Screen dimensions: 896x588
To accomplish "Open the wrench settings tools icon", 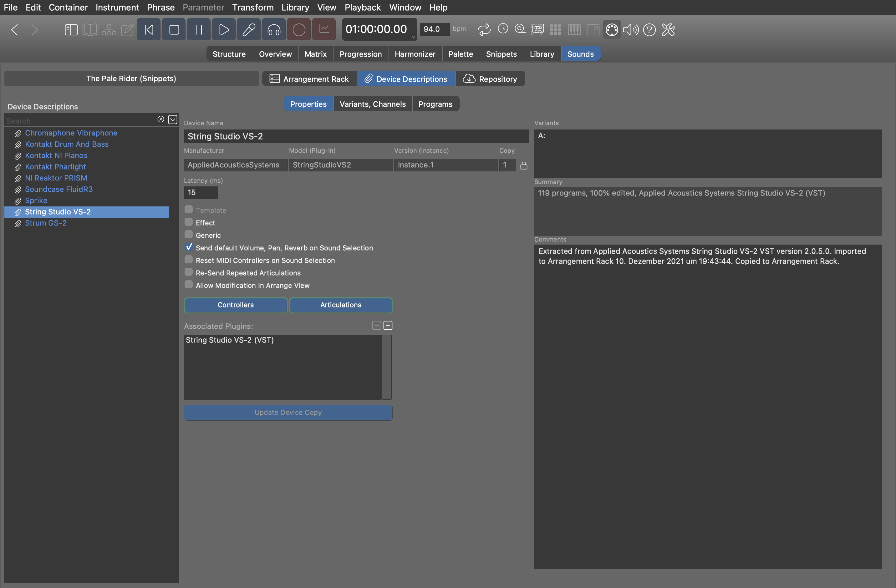I will 668,29.
